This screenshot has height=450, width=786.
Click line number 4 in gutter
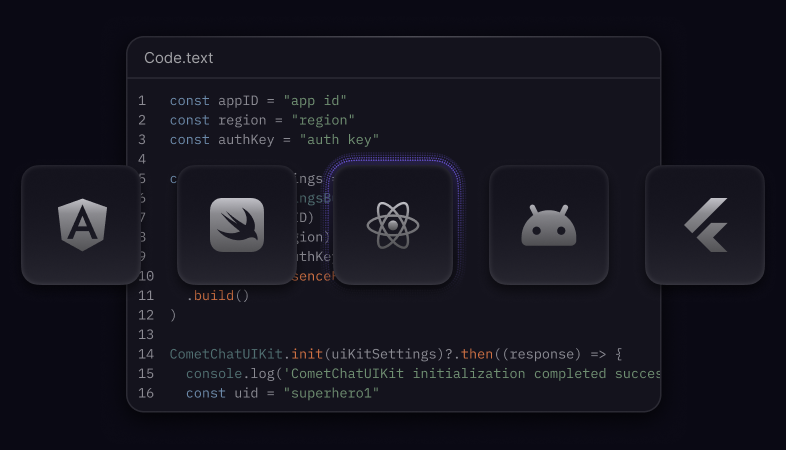(x=142, y=159)
